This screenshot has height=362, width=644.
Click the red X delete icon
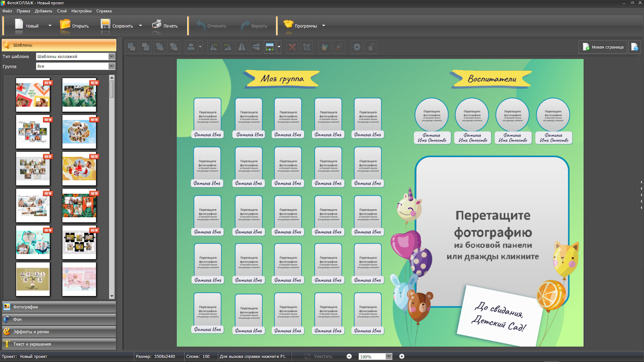[x=292, y=47]
